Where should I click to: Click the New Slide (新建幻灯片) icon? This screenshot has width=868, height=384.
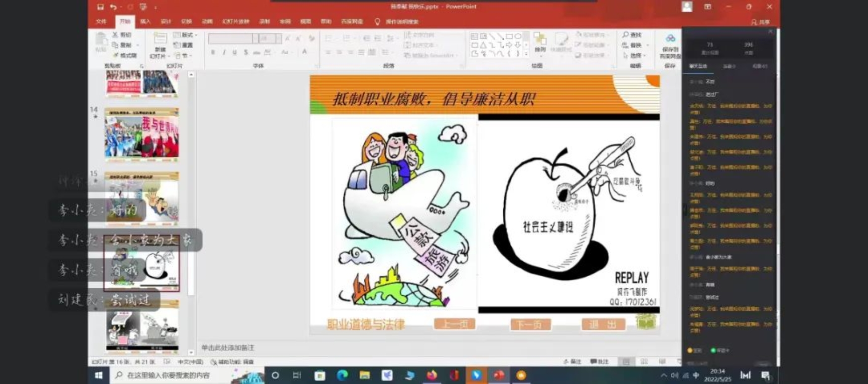click(x=160, y=39)
